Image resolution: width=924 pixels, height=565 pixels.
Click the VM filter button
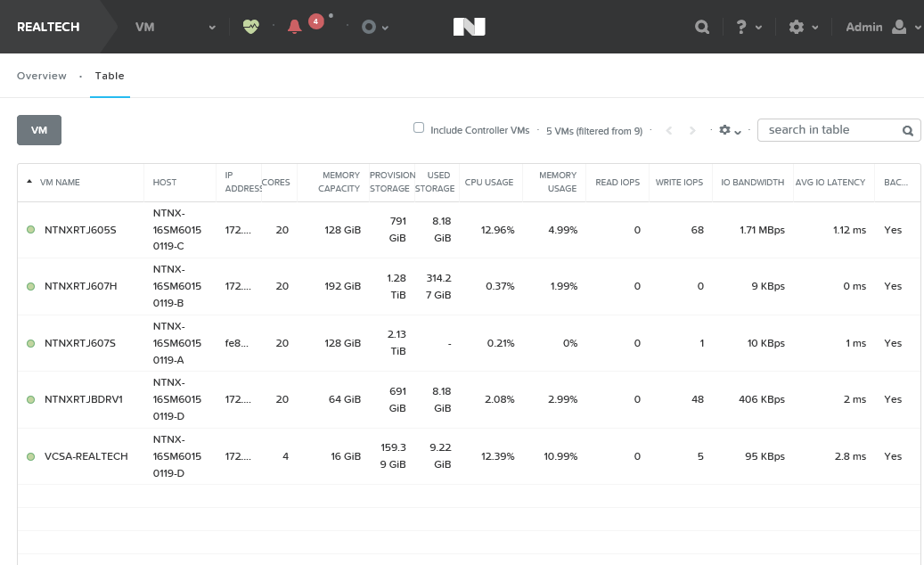pyautogui.click(x=39, y=130)
